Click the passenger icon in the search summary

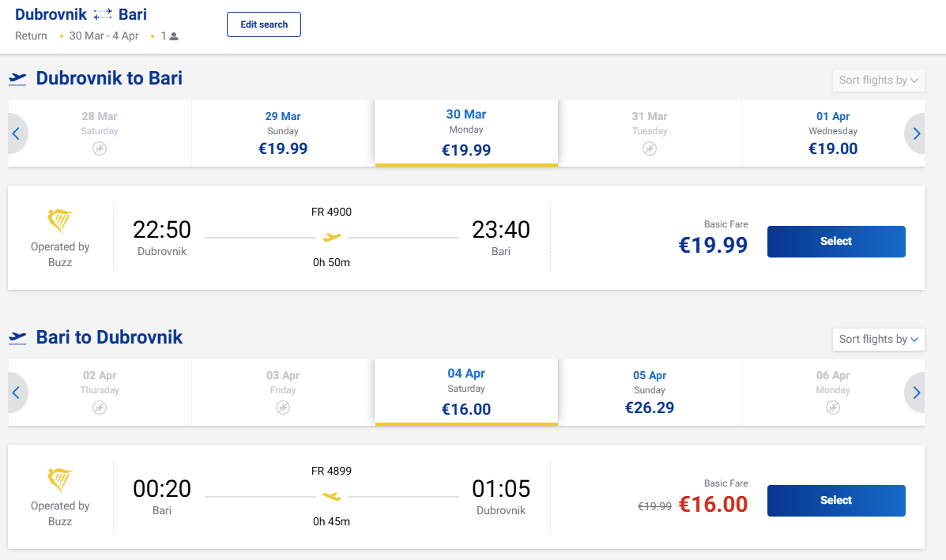click(x=174, y=36)
